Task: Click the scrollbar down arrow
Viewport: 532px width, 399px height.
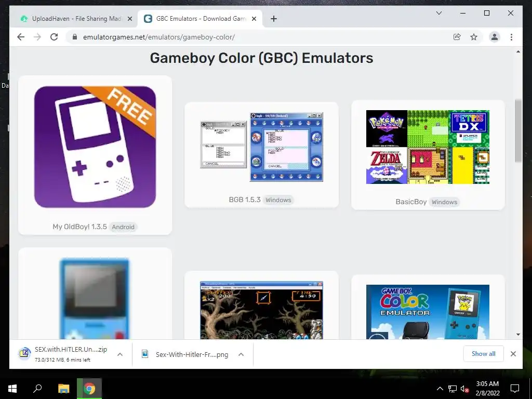Action: [x=518, y=335]
